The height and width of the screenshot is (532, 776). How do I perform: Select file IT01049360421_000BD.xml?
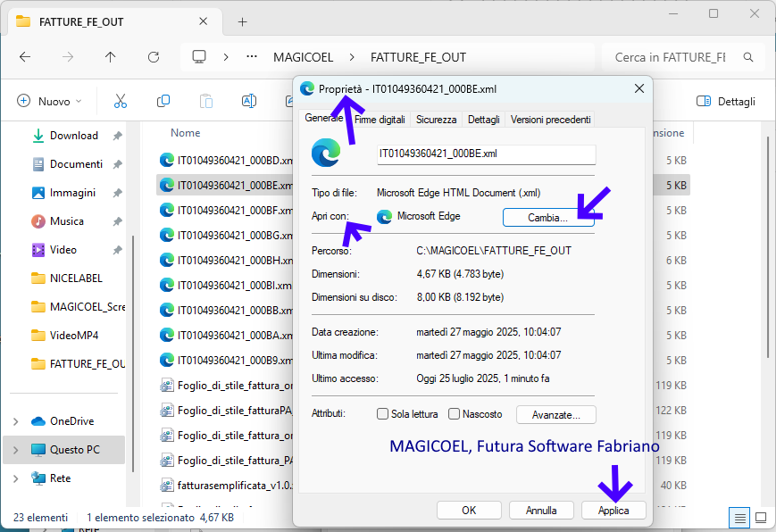pos(226,161)
